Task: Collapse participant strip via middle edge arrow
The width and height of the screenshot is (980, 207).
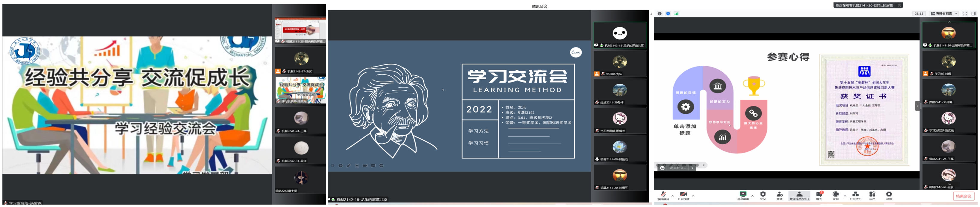Action: tap(917, 106)
